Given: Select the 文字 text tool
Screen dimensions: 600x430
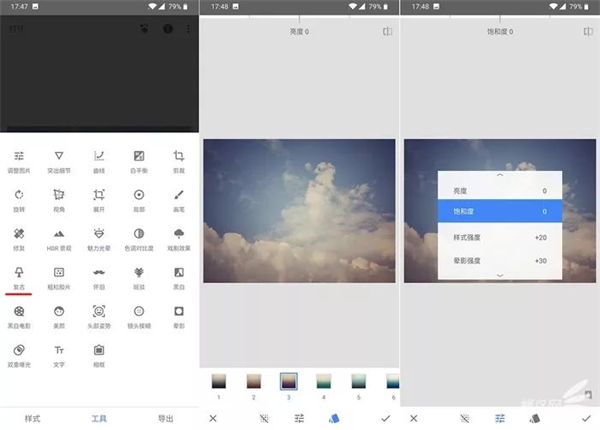Looking at the screenshot, I should pyautogui.click(x=59, y=357).
